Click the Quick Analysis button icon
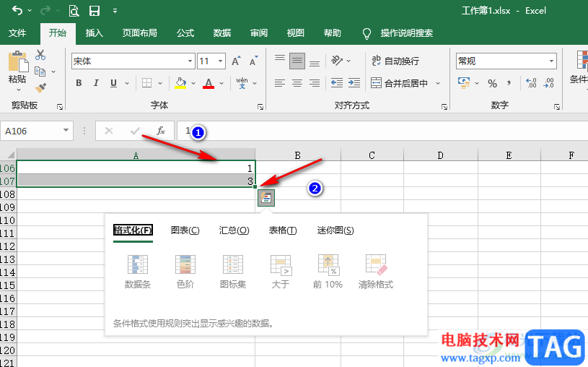This screenshot has width=588, height=367. click(266, 197)
